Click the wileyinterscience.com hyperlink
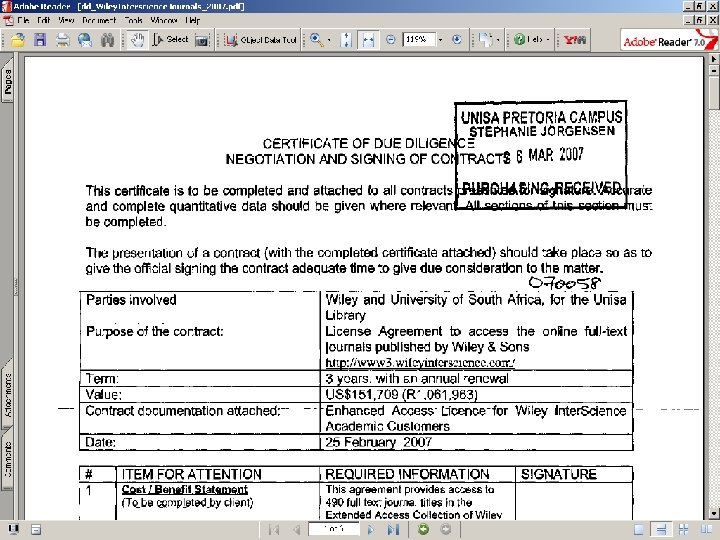 coord(420,363)
